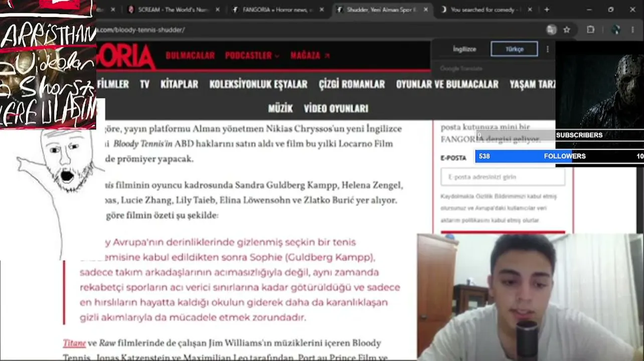Screen dimensions: 644x361
Task: Open the ÇİZGİ ROMANLAR category
Action: pyautogui.click(x=352, y=84)
